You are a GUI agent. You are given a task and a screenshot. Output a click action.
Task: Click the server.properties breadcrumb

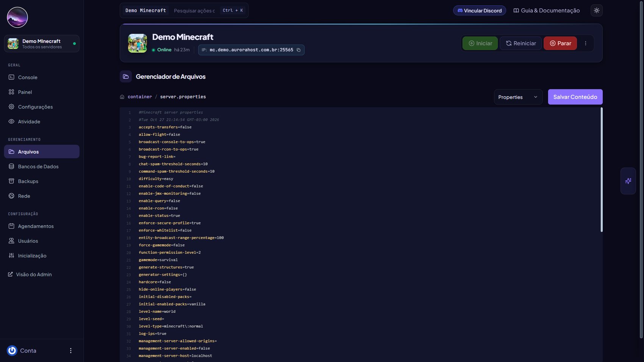click(x=183, y=97)
